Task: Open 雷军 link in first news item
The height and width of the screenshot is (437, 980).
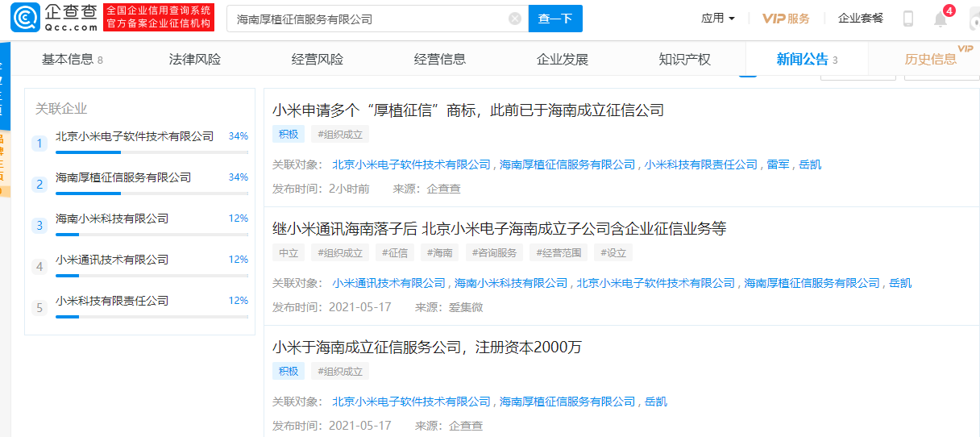Action: click(778, 164)
